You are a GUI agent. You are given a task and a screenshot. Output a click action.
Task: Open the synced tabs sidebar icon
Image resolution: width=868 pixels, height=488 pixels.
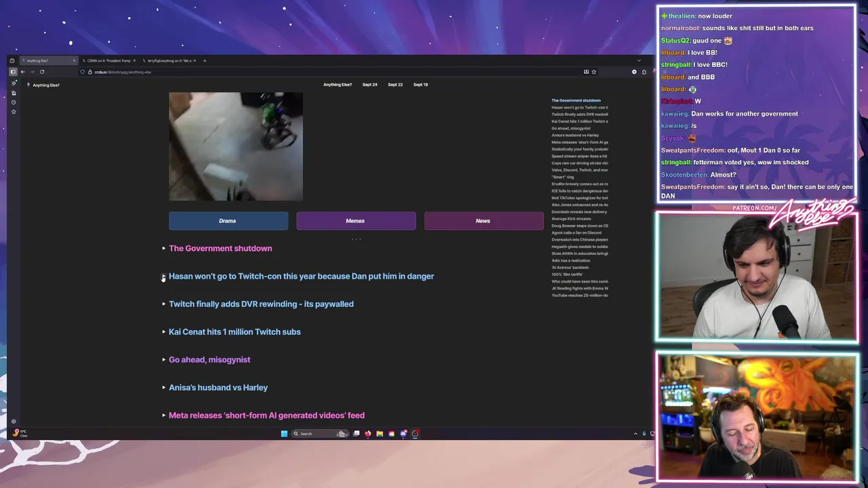click(14, 93)
